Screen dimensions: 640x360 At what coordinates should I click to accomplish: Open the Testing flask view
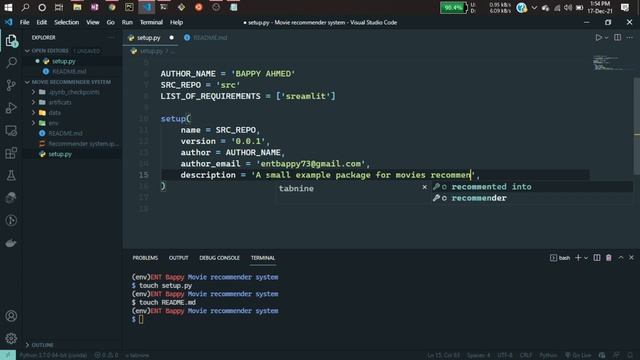11,176
